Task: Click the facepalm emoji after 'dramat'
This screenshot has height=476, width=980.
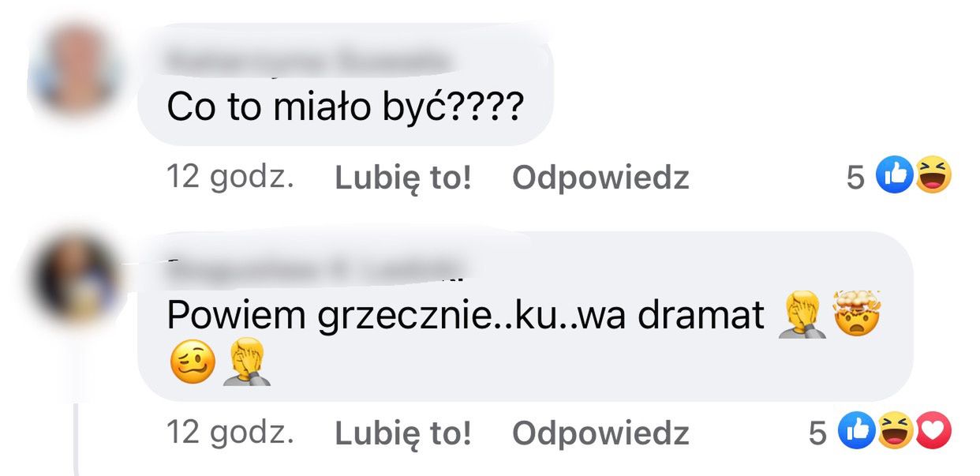Action: coord(802,314)
